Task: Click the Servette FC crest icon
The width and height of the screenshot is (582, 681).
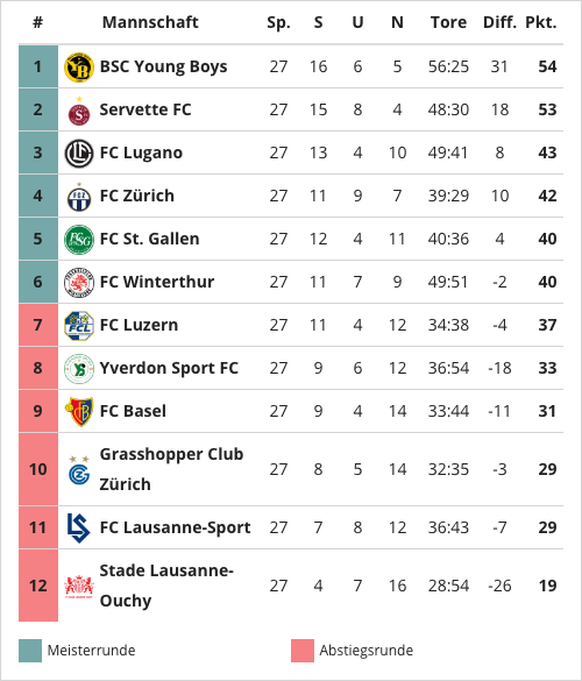Action: point(79,111)
